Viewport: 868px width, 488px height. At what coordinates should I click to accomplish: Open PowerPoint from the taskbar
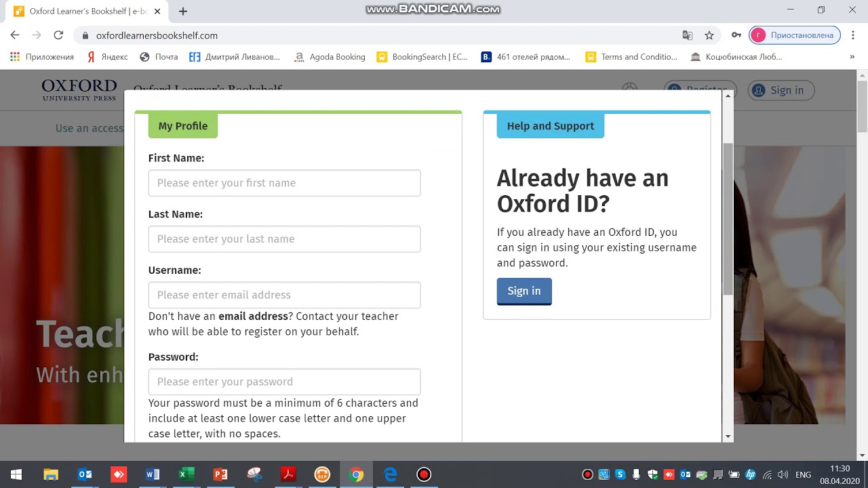(220, 474)
